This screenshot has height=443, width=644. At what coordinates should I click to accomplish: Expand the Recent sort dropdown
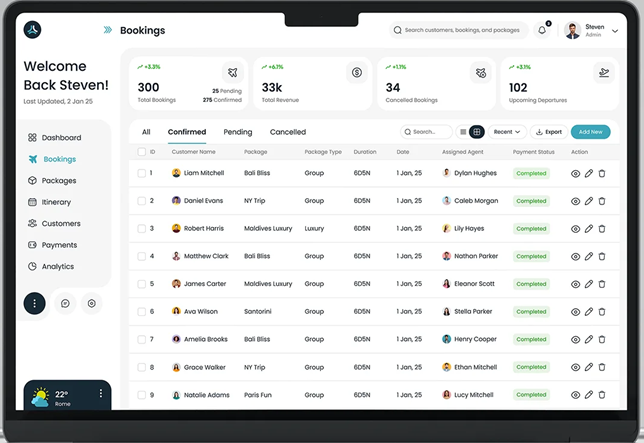coord(507,132)
